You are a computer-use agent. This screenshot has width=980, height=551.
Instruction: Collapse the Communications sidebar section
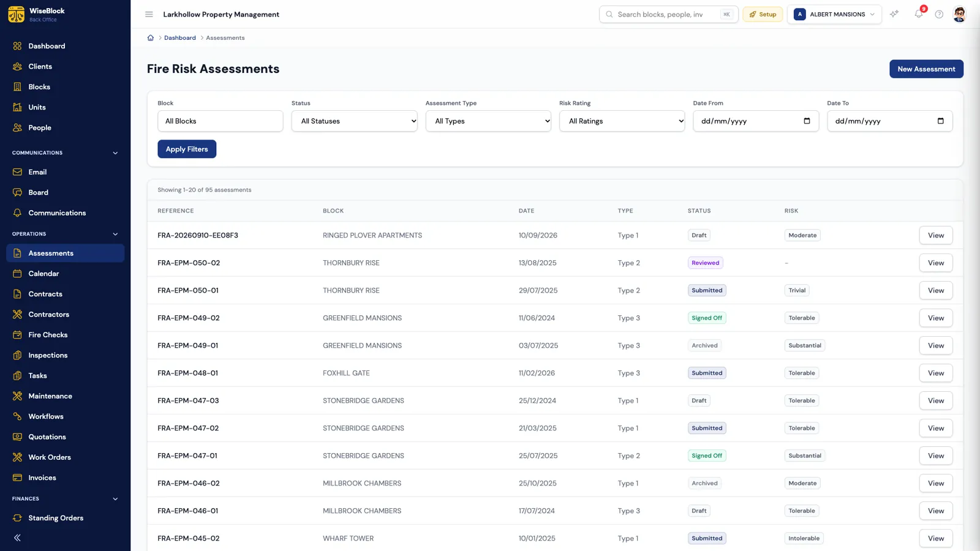tap(115, 153)
